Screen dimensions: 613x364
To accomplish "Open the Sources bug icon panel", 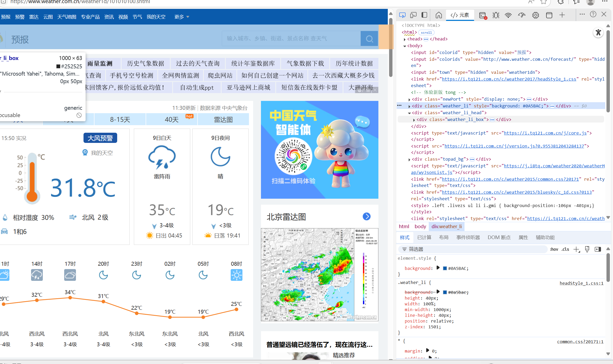I will [x=496, y=15].
